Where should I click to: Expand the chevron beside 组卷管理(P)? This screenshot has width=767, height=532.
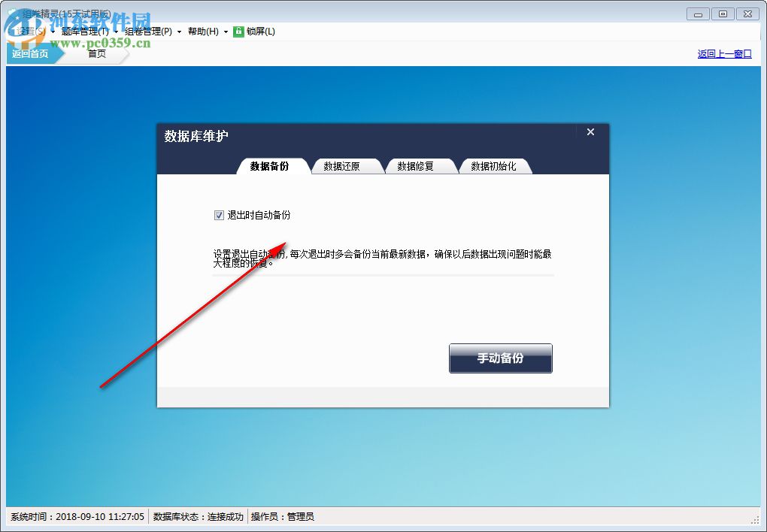point(179,32)
